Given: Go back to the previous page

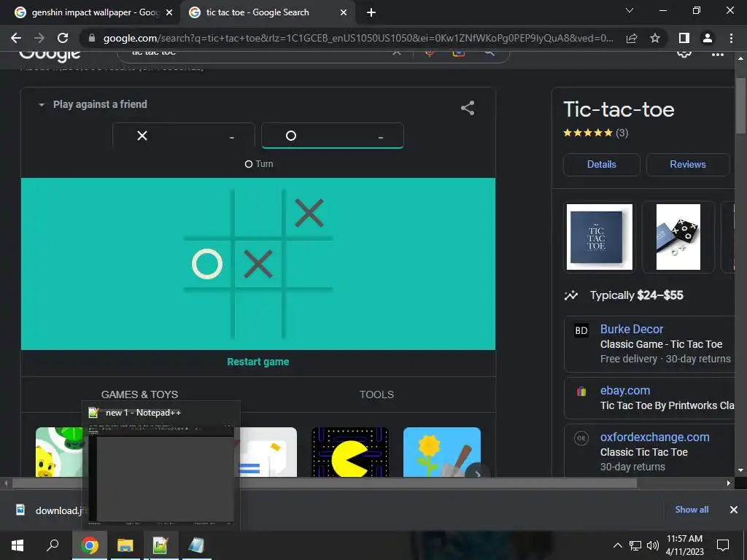Looking at the screenshot, I should [x=16, y=38].
